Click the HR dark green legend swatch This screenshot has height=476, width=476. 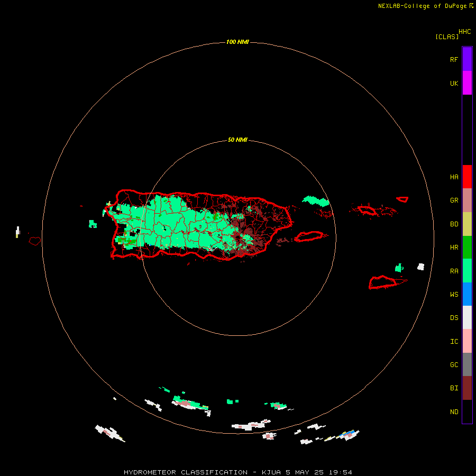pyautogui.click(x=467, y=247)
